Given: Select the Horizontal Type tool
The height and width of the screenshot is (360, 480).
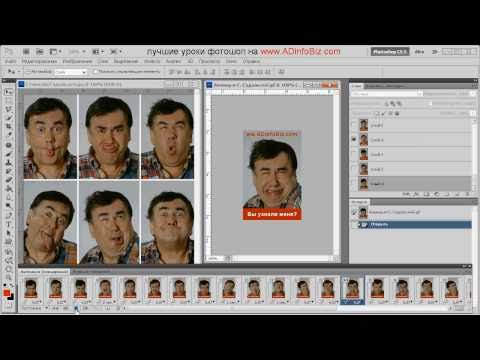Looking at the screenshot, I should pyautogui.click(x=9, y=224).
